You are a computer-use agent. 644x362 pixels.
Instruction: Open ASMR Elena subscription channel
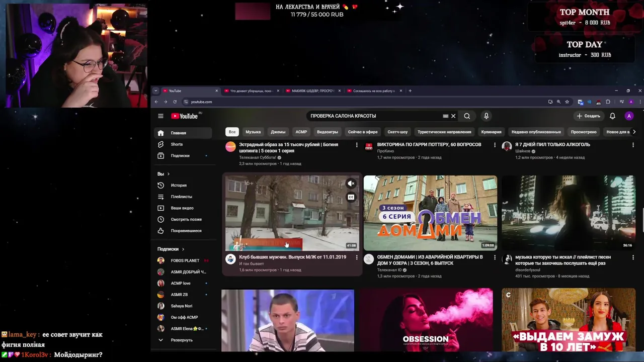tap(183, 329)
